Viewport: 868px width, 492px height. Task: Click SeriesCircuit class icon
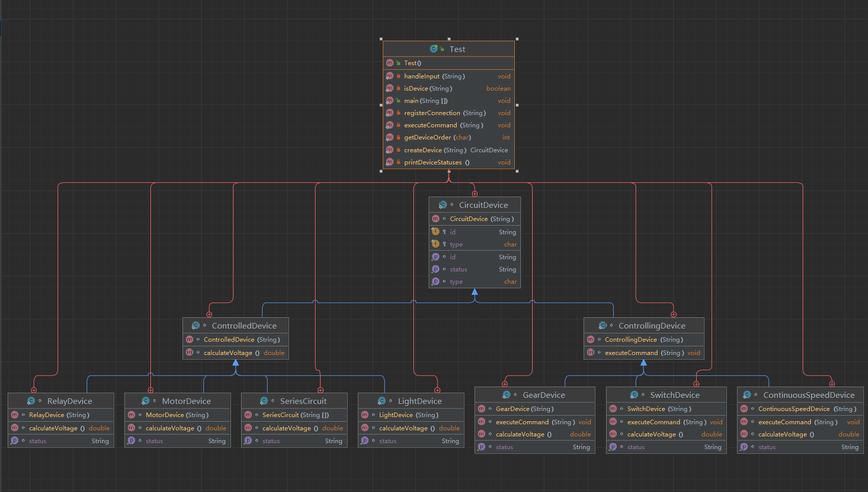(264, 401)
